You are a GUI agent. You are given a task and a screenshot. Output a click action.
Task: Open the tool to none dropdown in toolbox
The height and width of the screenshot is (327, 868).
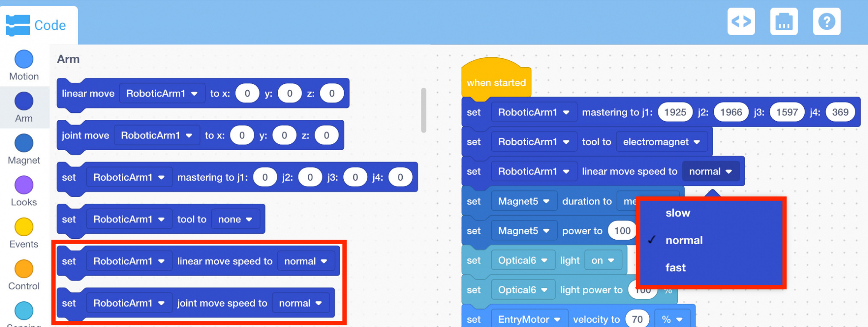click(235, 219)
